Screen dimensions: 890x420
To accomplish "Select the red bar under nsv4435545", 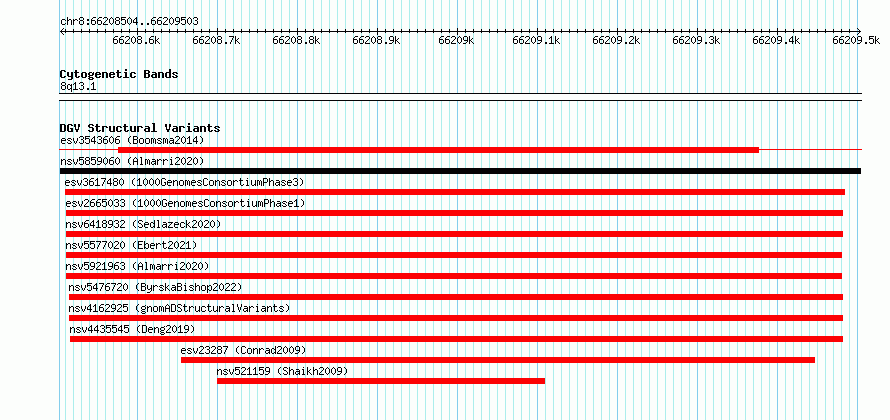I will point(456,339).
